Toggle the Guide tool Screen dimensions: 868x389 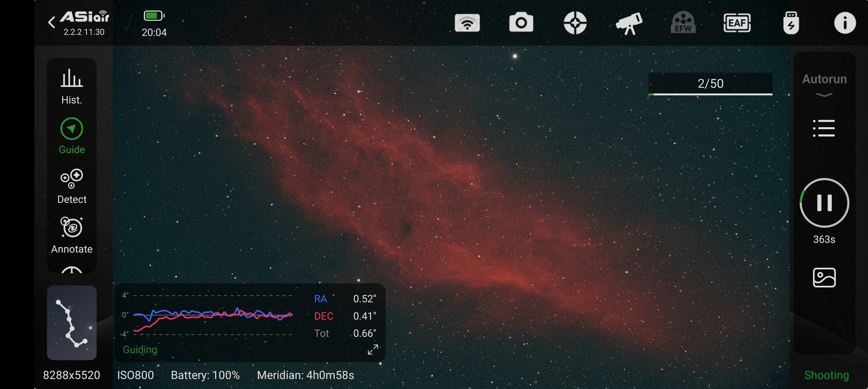coord(72,136)
